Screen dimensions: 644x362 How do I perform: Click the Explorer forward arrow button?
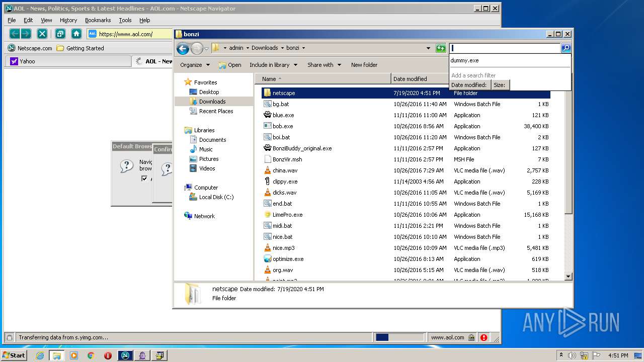(196, 48)
